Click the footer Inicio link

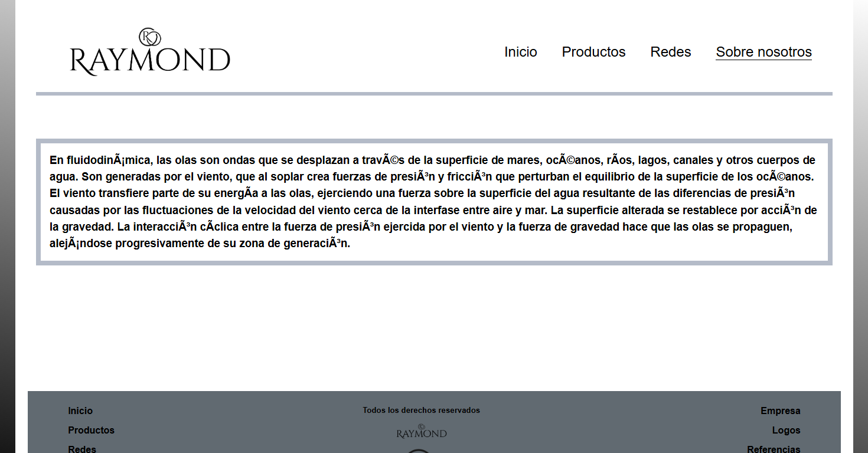[x=80, y=411]
